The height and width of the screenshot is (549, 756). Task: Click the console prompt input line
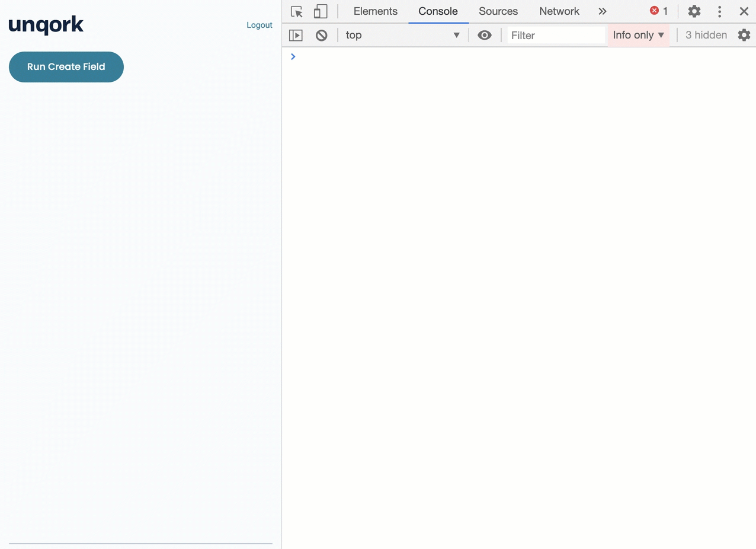tap(519, 57)
